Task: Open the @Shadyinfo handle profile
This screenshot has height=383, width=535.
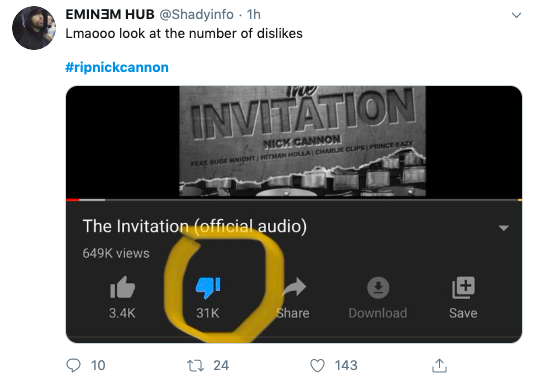Action: [197, 14]
